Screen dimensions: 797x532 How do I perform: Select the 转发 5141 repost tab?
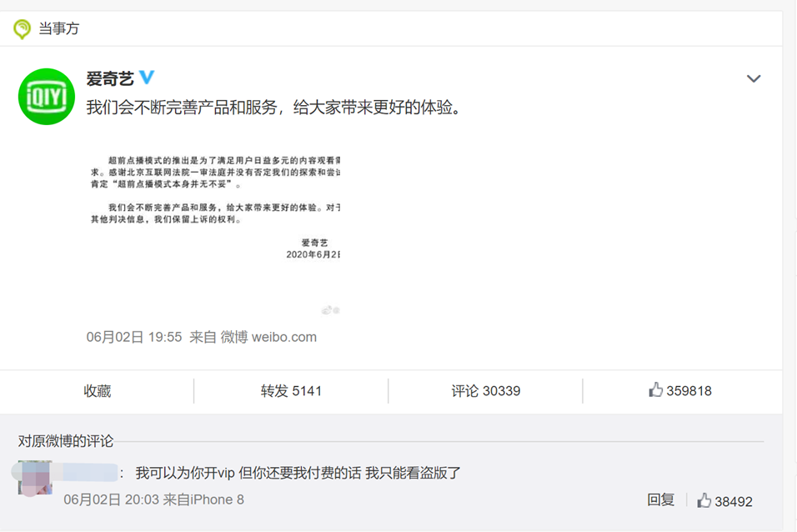(290, 390)
